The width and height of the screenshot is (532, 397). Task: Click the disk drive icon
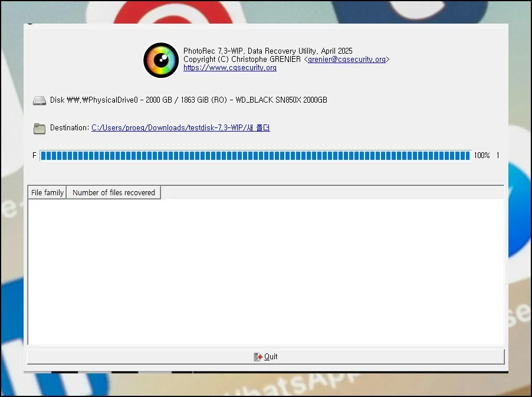(x=40, y=100)
